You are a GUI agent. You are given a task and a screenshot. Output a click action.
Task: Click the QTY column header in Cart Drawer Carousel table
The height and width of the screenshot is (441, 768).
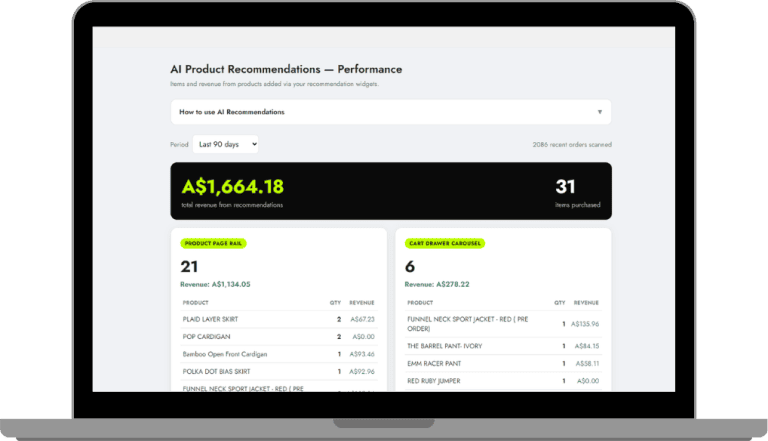pyautogui.click(x=560, y=303)
